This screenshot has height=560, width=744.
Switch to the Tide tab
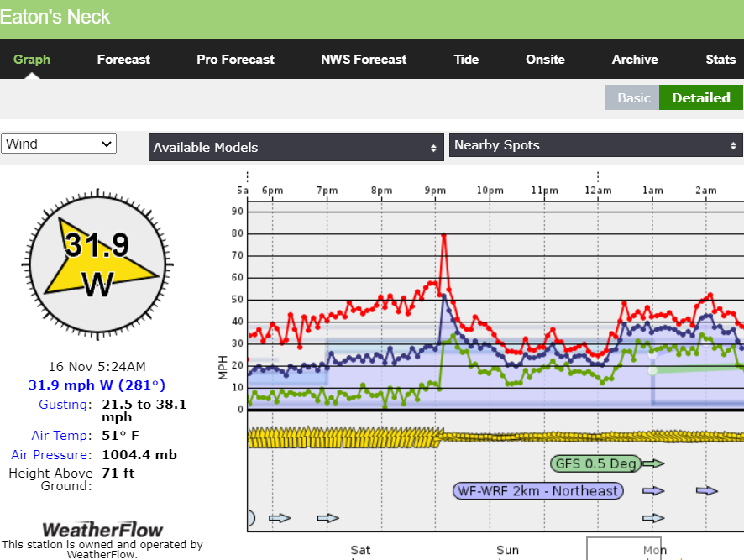click(466, 60)
